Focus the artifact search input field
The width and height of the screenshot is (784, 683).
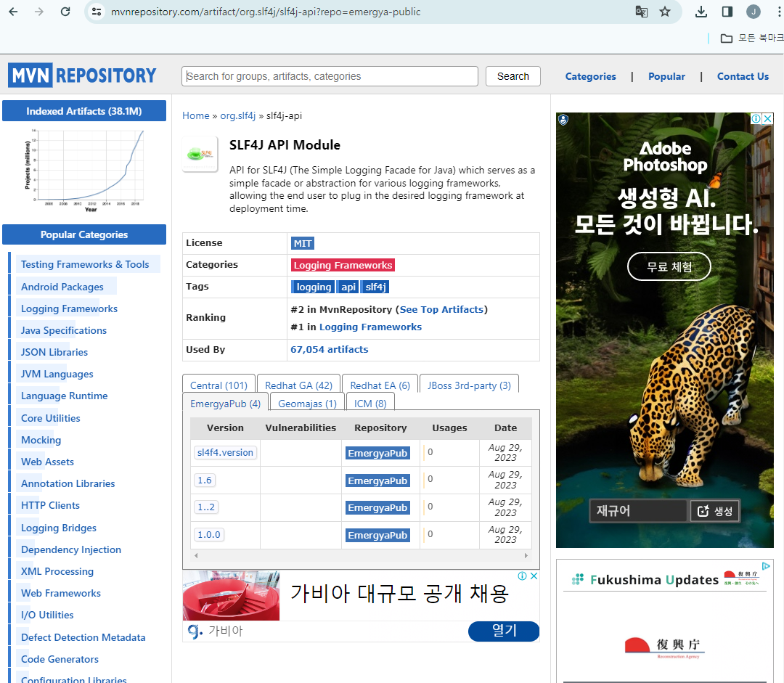(330, 76)
